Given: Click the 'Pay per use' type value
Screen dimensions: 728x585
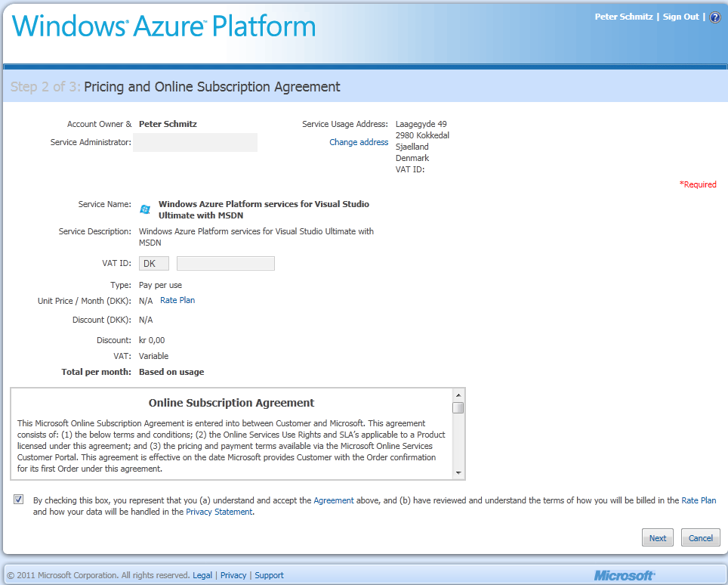Looking at the screenshot, I should (x=160, y=285).
